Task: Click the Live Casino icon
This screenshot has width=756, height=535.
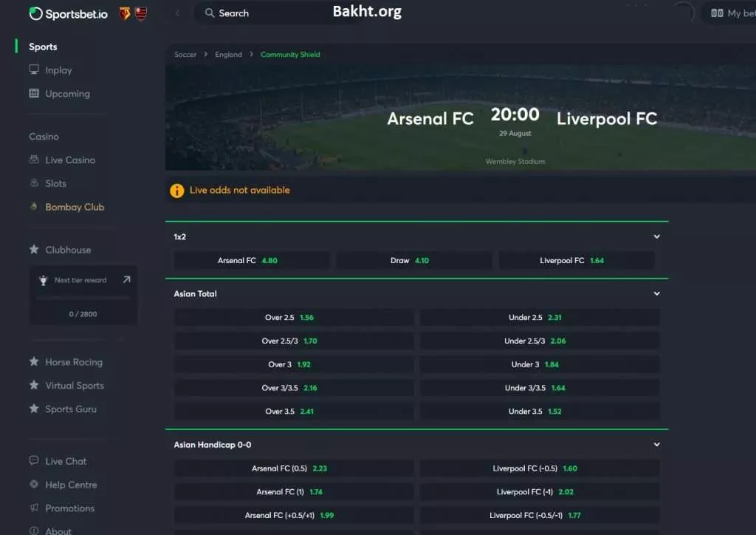Action: tap(34, 160)
